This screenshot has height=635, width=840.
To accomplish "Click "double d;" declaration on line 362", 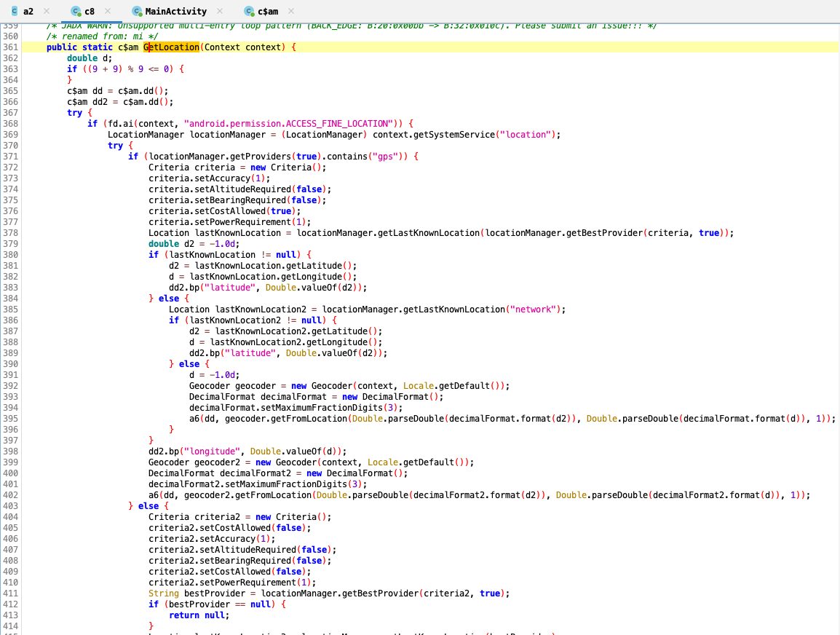I will click(x=90, y=58).
